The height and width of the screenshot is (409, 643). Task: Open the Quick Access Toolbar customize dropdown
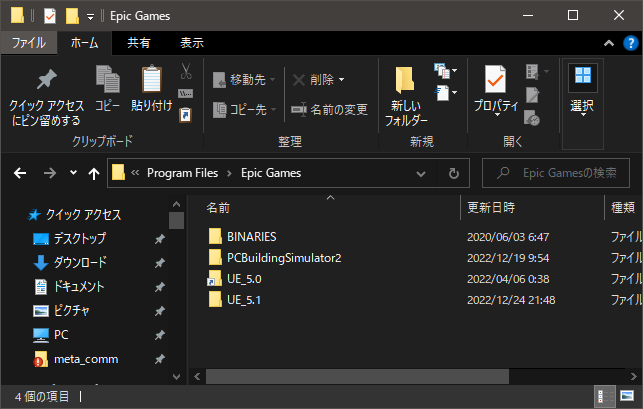click(91, 17)
